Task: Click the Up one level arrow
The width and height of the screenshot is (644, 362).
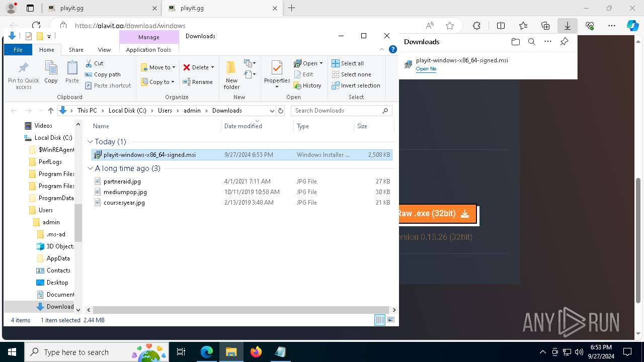Action: click(x=50, y=111)
